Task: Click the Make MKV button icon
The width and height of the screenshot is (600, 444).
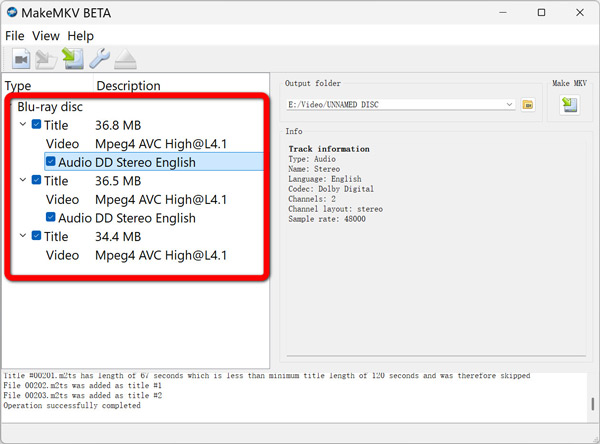Action: click(x=569, y=104)
